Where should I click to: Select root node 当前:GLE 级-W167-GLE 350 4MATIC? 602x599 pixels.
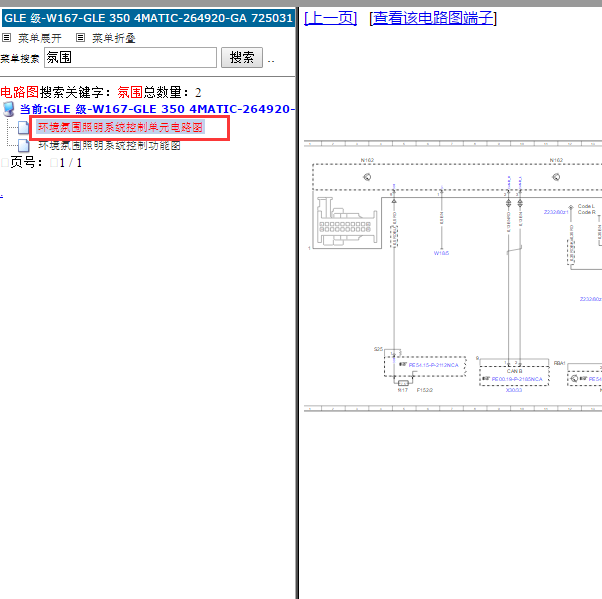click(x=157, y=109)
